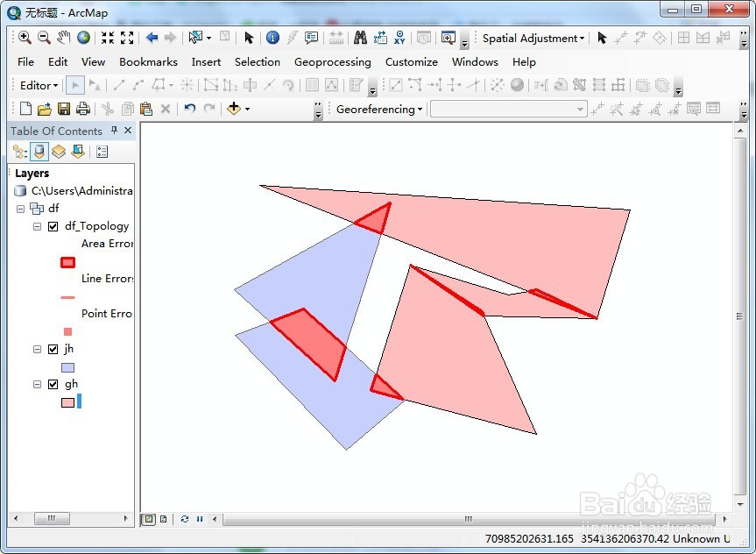The height and width of the screenshot is (554, 756).
Task: Toggle gh layer visibility checkbox
Action: [x=53, y=384]
